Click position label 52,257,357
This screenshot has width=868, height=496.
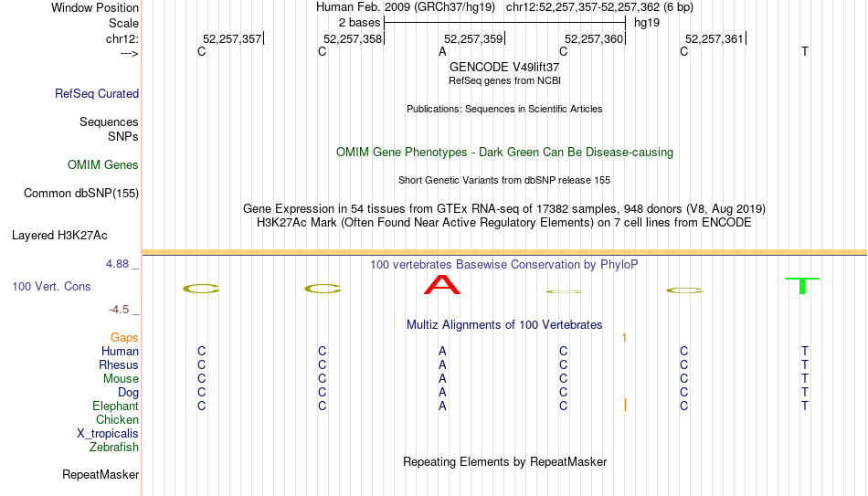(x=232, y=38)
